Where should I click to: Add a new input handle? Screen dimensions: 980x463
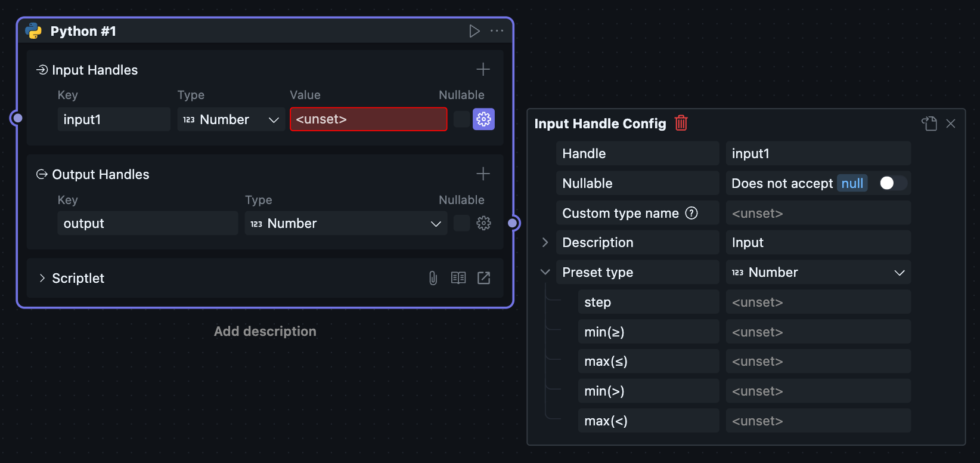[x=483, y=70]
